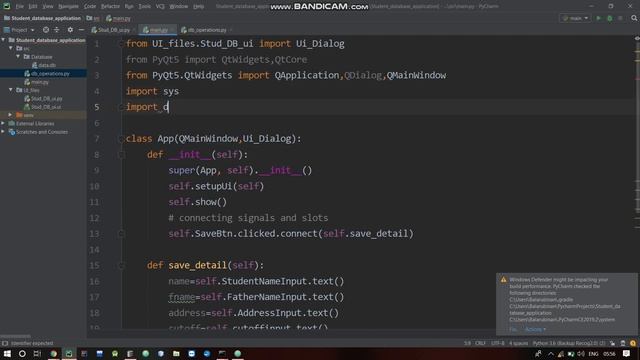Open the Help menu

point(198,7)
